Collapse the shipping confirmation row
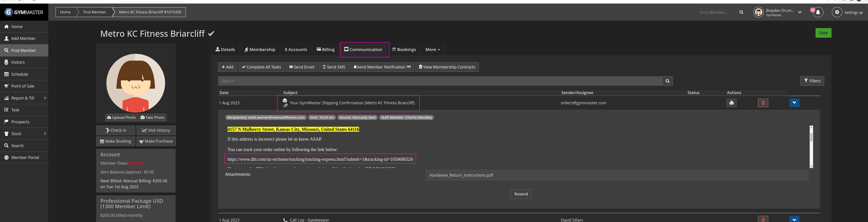 point(794,103)
